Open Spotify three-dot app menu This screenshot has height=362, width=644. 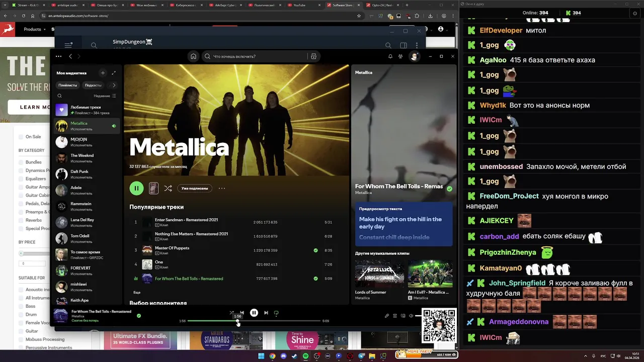click(x=59, y=56)
